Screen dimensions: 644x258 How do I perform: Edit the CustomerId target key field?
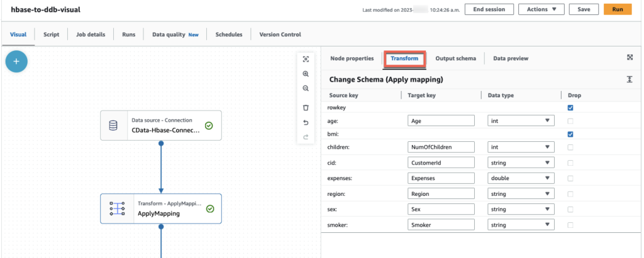point(441,163)
